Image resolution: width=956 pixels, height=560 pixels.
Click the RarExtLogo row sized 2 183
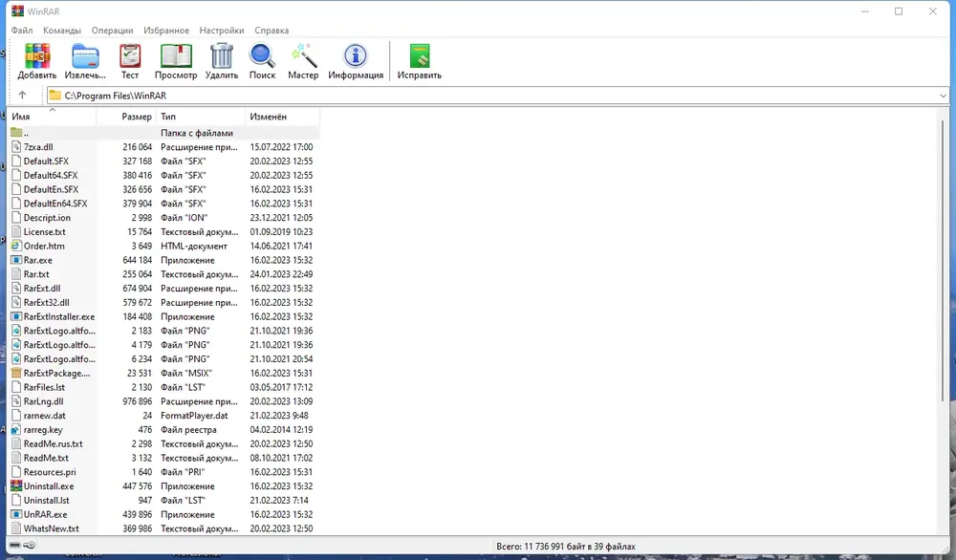(163, 331)
